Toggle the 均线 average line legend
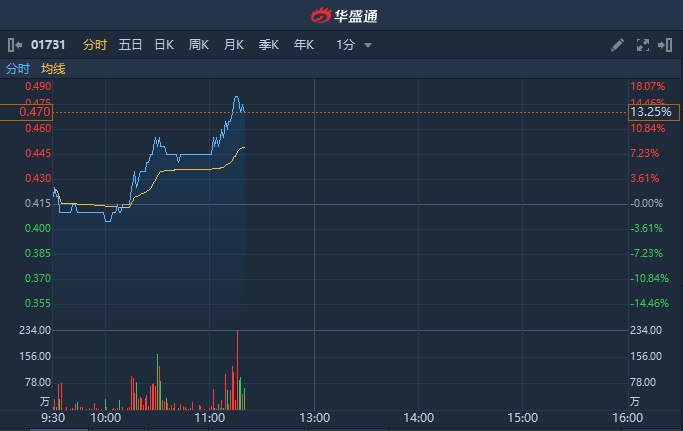The width and height of the screenshot is (683, 431). pos(53,69)
